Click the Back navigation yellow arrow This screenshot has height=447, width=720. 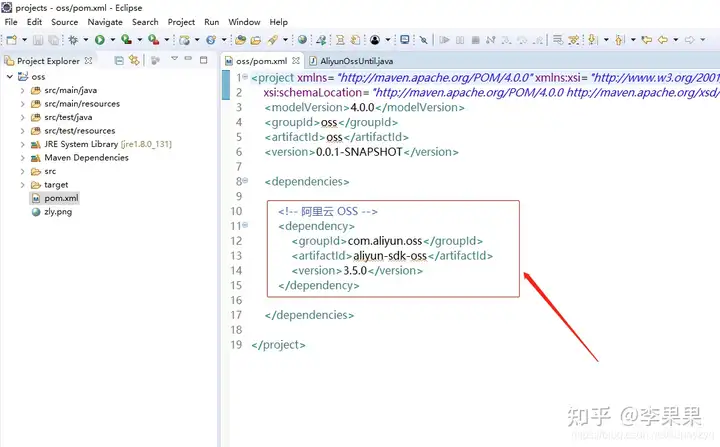[x=663, y=40]
